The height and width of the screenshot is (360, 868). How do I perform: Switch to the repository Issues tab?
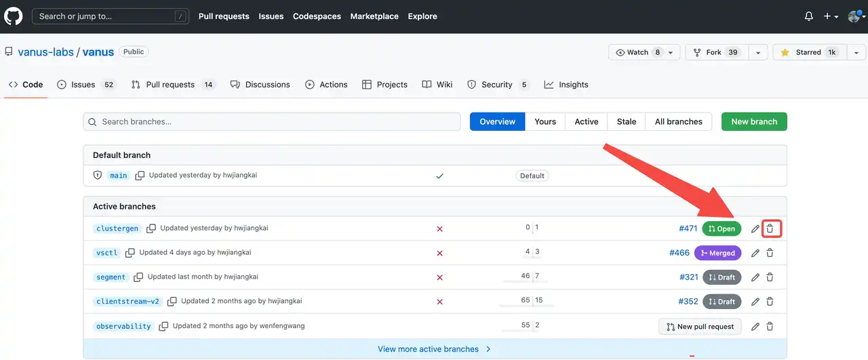point(86,85)
